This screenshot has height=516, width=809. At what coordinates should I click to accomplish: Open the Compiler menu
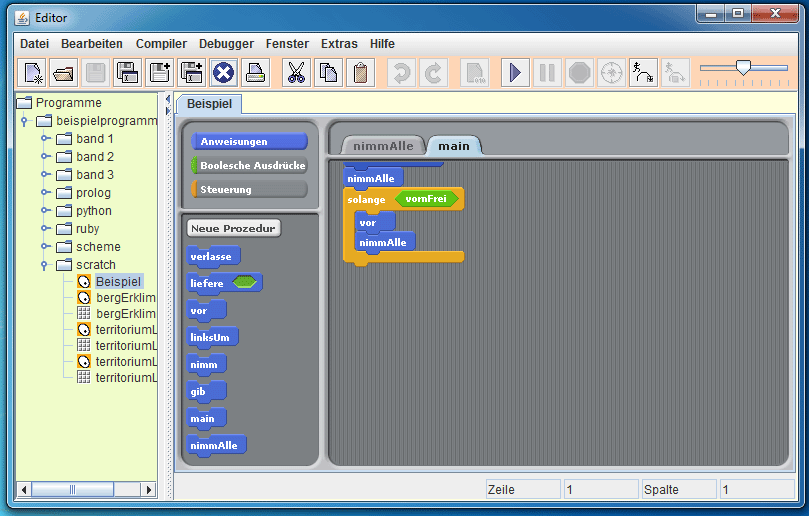[x=161, y=44]
